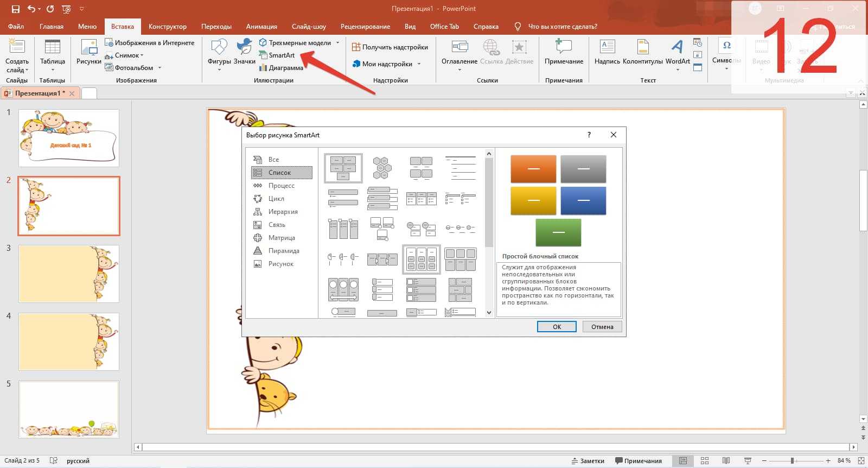Click the Примечание comment icon
Viewport: 868px width, 468px height.
(x=564, y=52)
